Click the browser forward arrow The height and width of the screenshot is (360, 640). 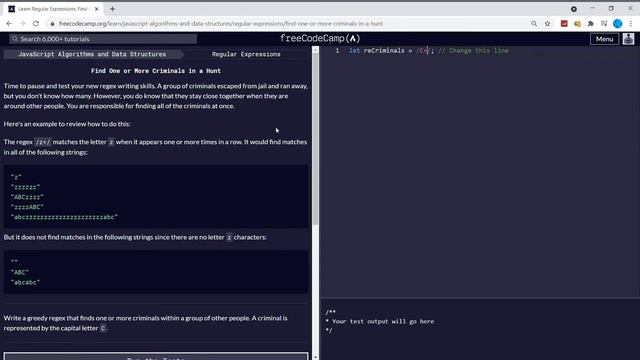point(22,24)
